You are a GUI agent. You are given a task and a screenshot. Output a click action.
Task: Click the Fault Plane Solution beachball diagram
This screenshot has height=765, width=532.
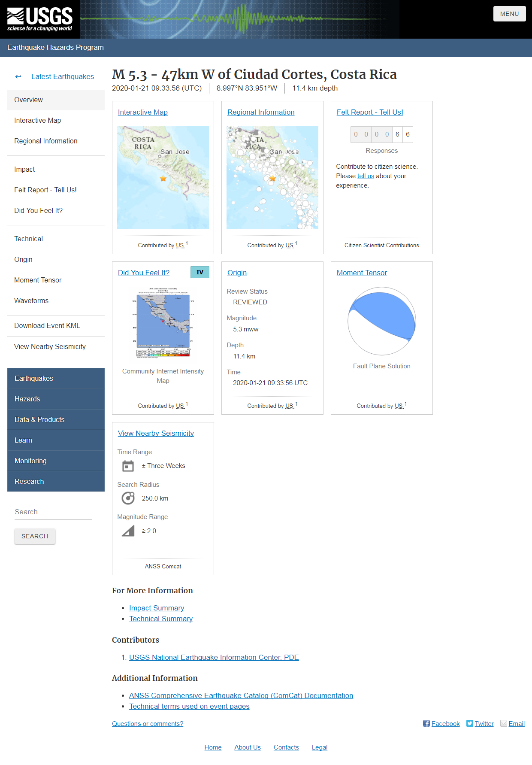pos(382,321)
